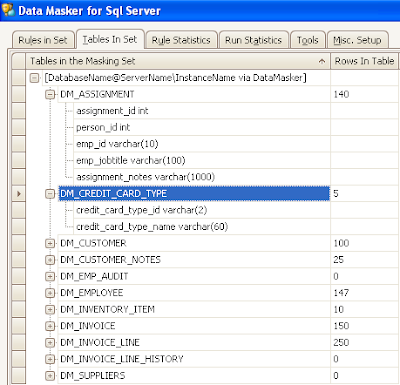Select the DM_CUSTOMER table name
The image size is (400, 385).
[x=93, y=243]
